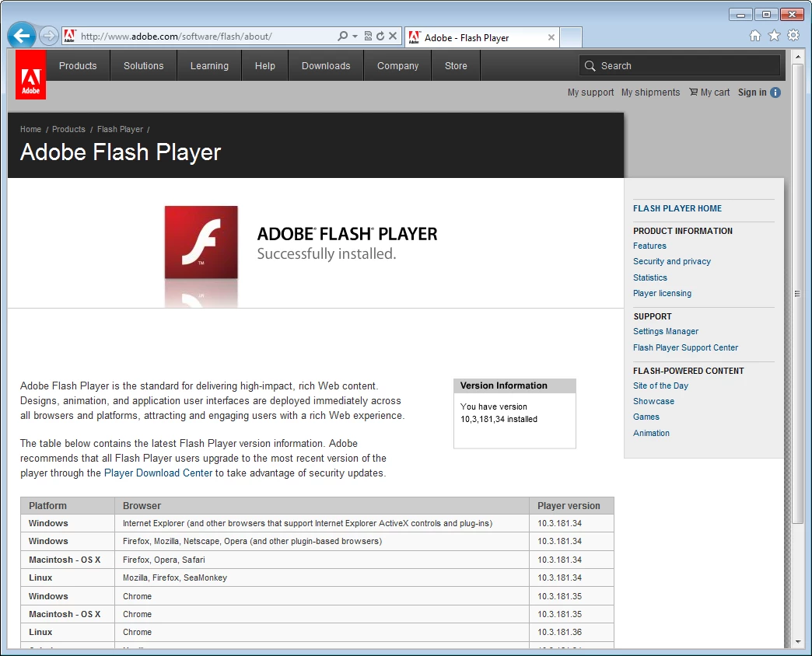Click Sign in link
This screenshot has height=656, width=812.
click(752, 92)
